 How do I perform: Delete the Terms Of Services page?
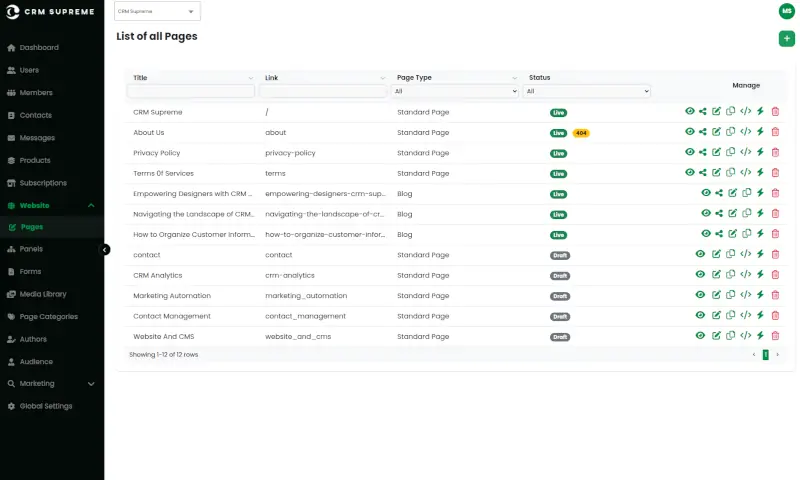tap(775, 172)
